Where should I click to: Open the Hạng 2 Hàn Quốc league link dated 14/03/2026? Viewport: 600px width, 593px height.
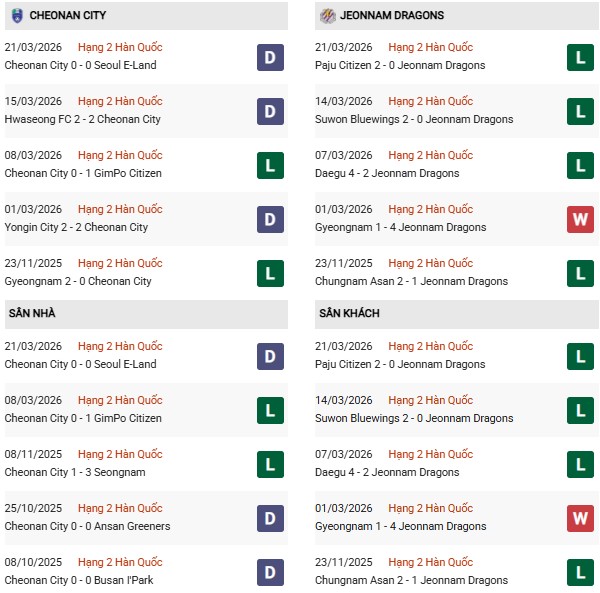pyautogui.click(x=431, y=101)
